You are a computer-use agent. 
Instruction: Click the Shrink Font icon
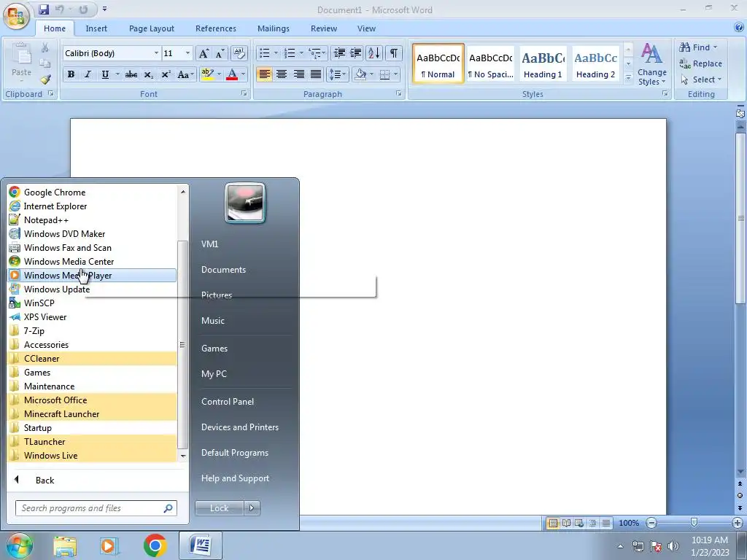coord(220,53)
